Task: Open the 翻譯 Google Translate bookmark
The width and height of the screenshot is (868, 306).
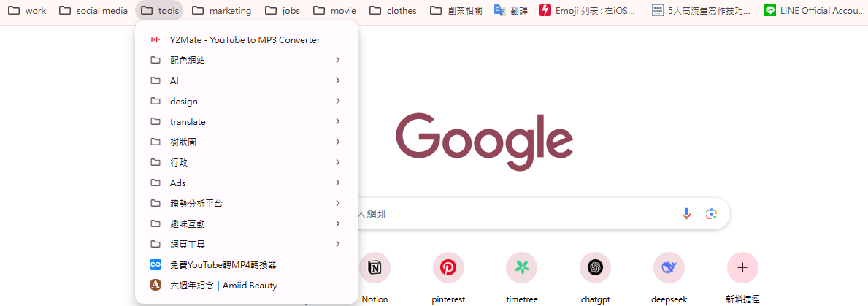Action: (x=511, y=10)
